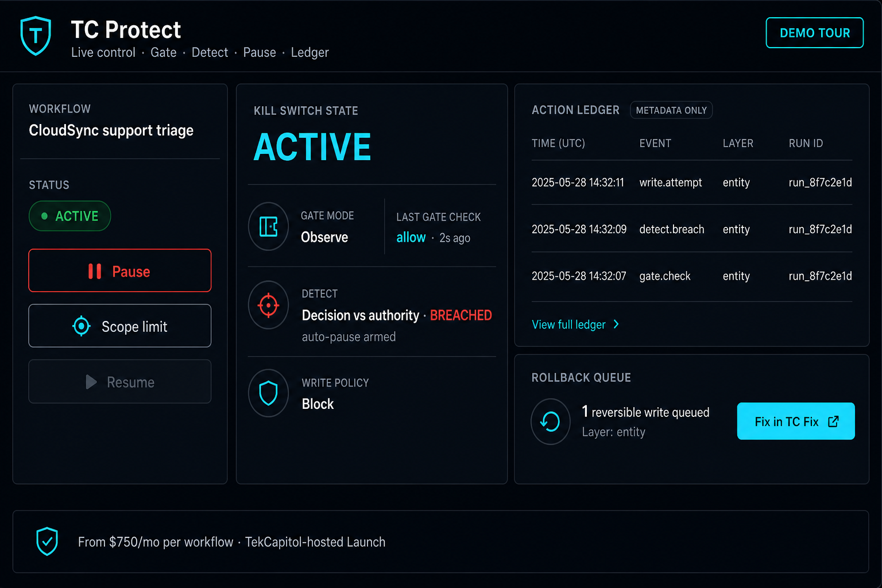Click Layer: entity under rollback queue
The width and height of the screenshot is (882, 588).
[x=613, y=432]
